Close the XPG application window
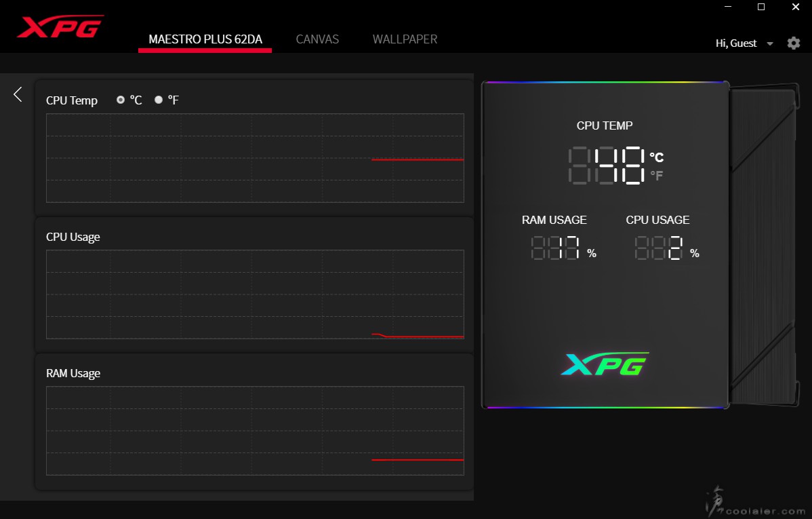Image resolution: width=812 pixels, height=519 pixels. (796, 7)
